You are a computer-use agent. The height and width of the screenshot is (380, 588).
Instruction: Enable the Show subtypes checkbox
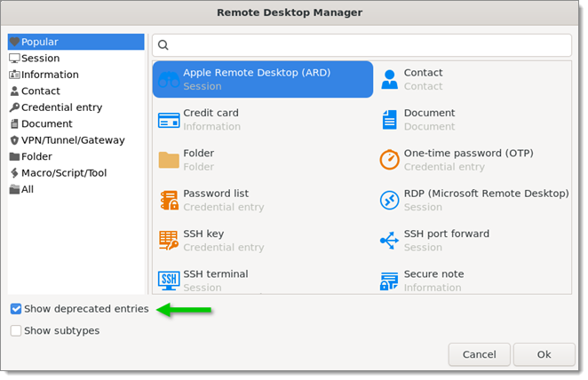tap(16, 331)
